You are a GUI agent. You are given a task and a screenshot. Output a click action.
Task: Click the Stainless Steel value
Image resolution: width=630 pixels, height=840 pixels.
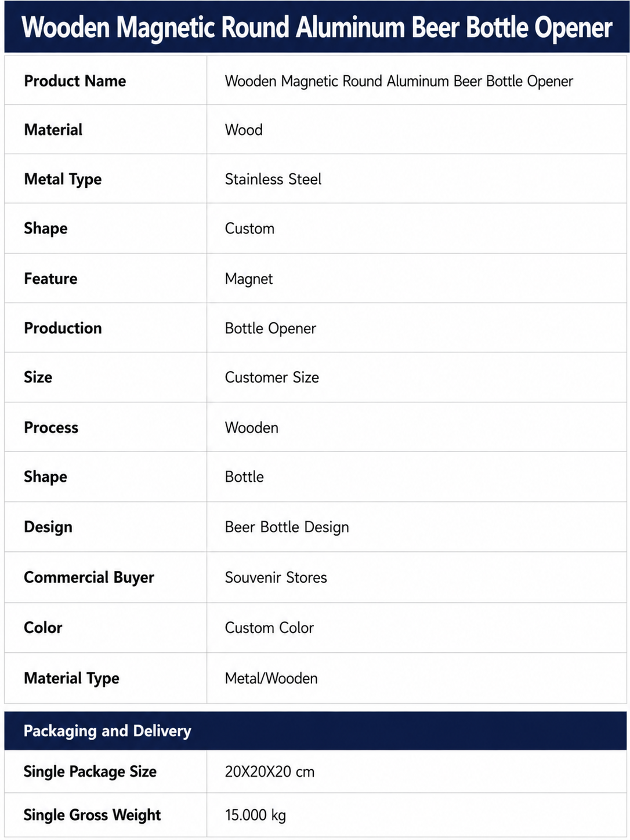click(x=273, y=179)
